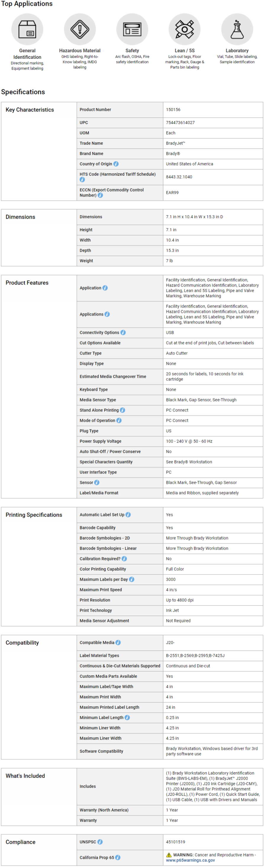264x868 pixels.
Task: Select the Laboratory flask icon
Action: tap(237, 29)
